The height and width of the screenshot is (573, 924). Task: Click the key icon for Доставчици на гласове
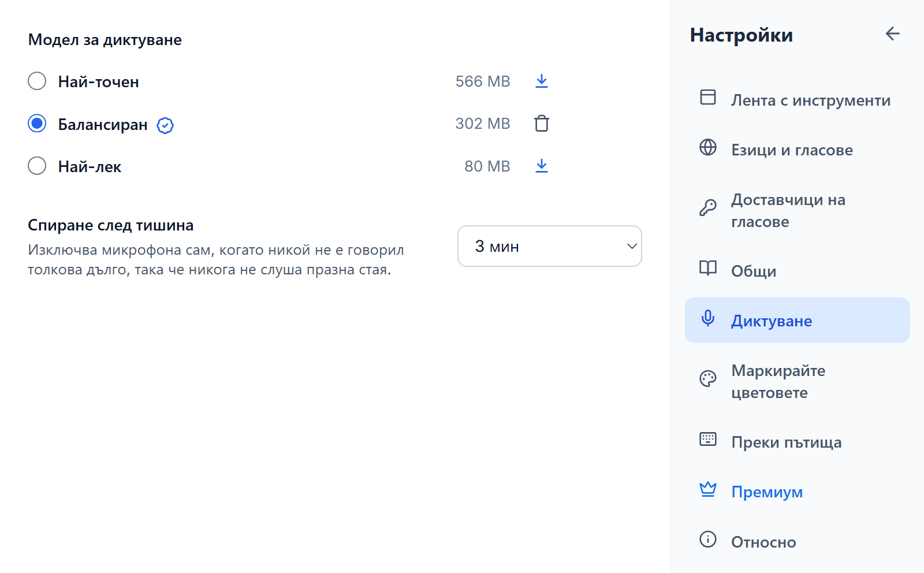click(708, 207)
